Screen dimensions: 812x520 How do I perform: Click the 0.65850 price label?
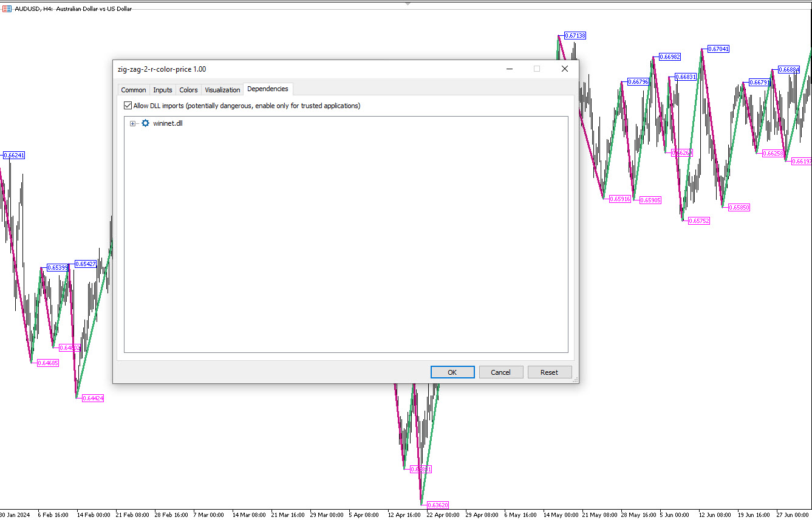tap(739, 208)
